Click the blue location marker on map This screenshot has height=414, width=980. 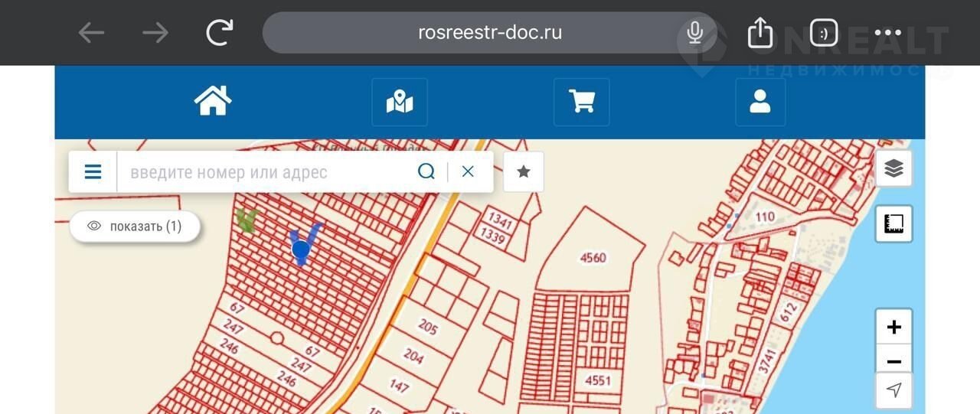pyautogui.click(x=301, y=249)
